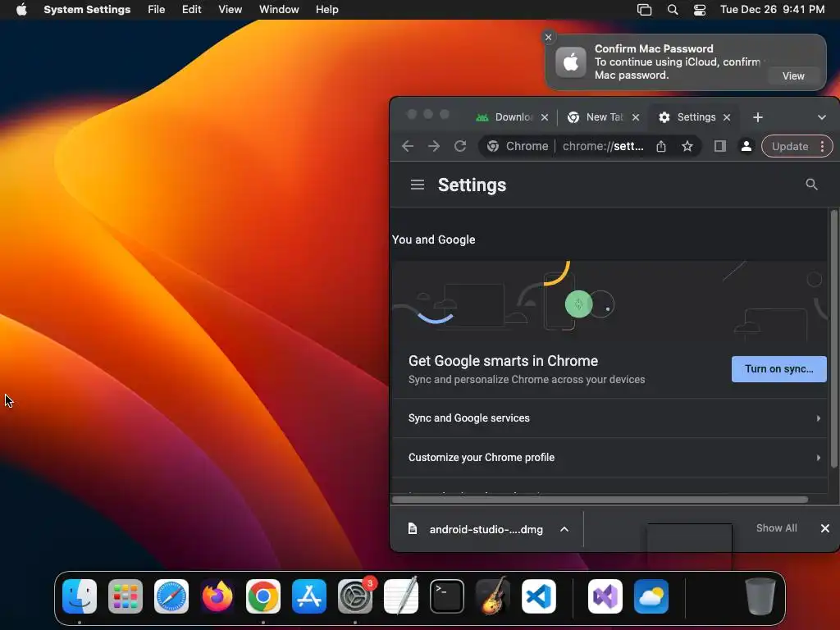Open Spotlight search in menu bar

673,10
